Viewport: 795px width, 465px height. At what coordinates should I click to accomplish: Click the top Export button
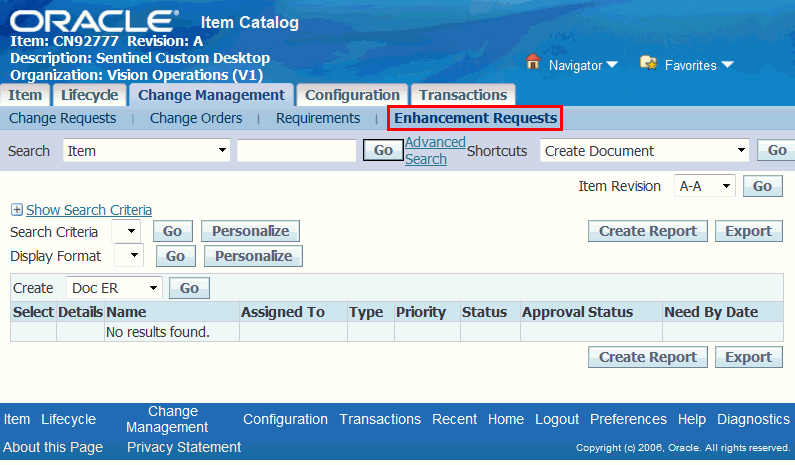pos(749,231)
